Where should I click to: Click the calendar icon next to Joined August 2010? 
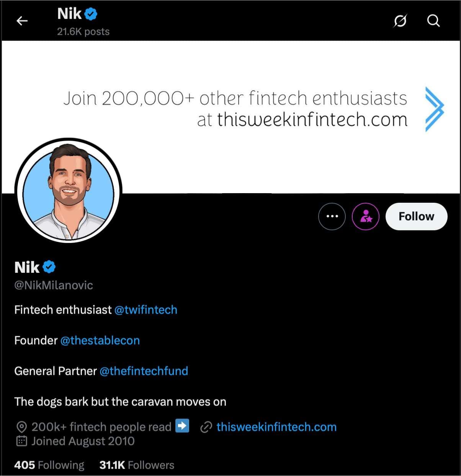pos(21,441)
